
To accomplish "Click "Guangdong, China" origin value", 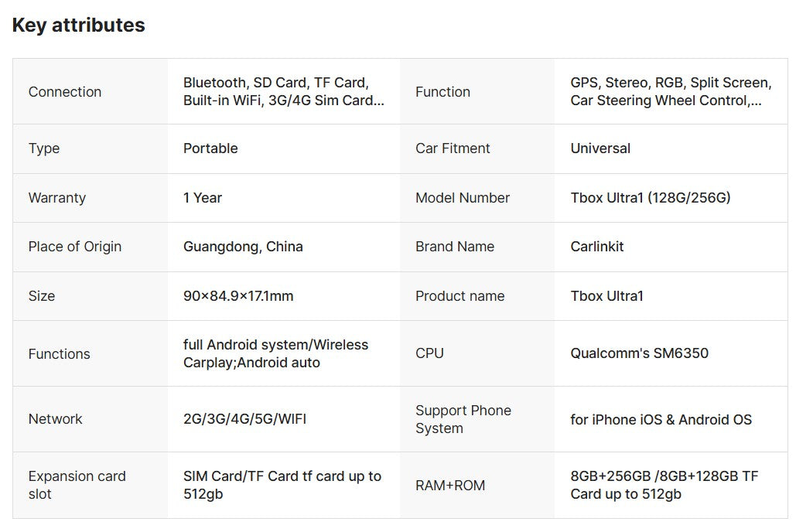I will click(243, 247).
